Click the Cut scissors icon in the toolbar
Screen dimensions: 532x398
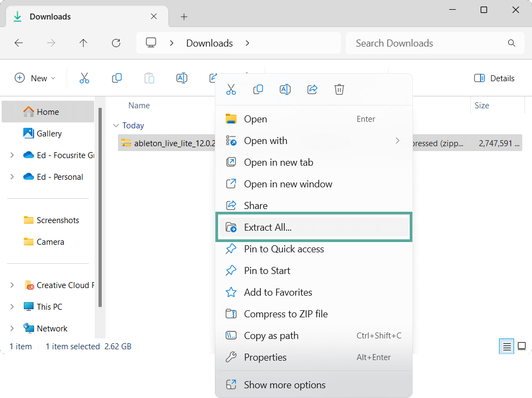84,78
